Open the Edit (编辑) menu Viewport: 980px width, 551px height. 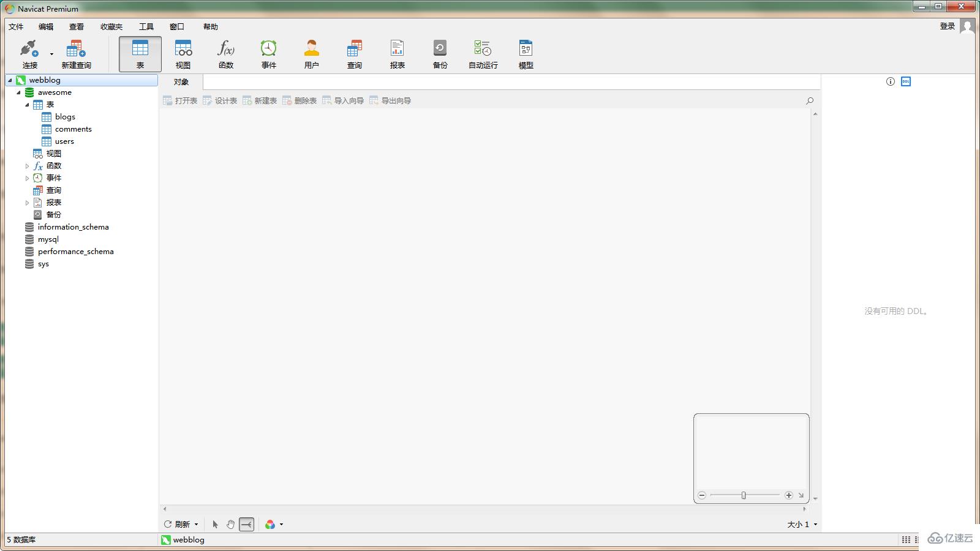[46, 26]
